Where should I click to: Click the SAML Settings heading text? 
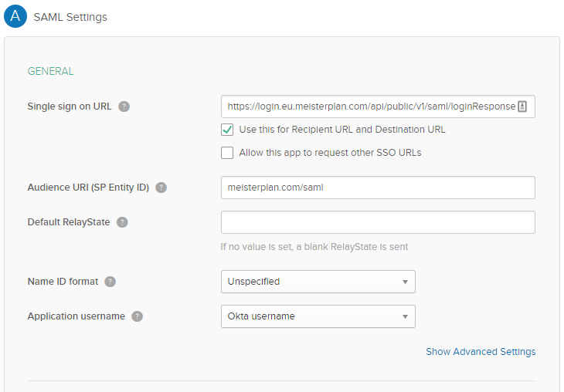[x=70, y=17]
